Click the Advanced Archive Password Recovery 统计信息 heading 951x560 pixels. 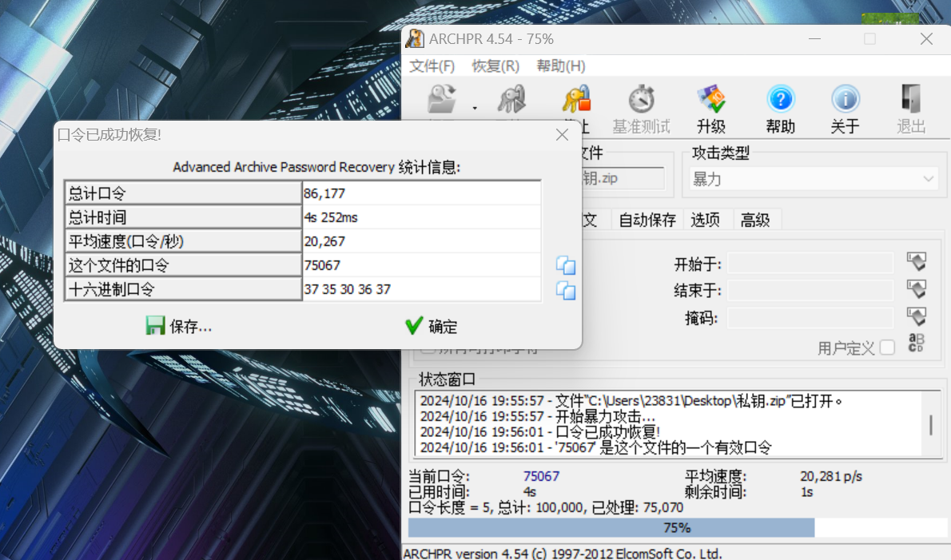316,167
